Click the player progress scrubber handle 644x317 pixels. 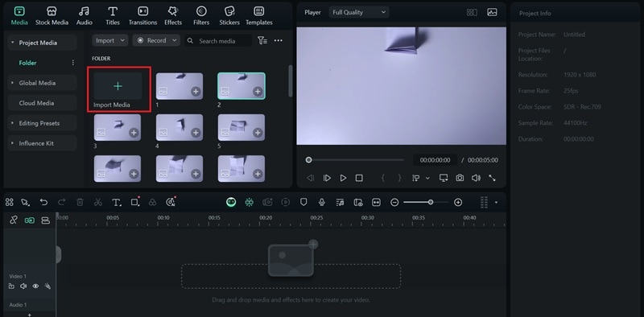[308, 160]
